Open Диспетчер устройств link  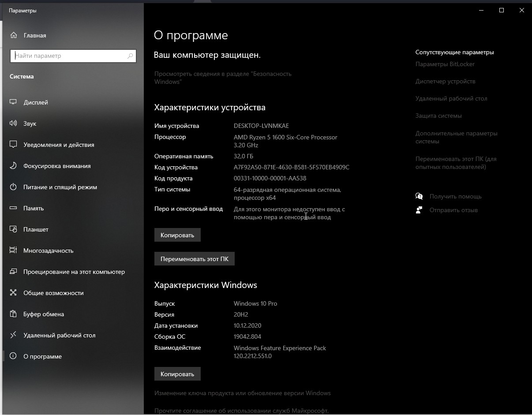click(x=446, y=81)
